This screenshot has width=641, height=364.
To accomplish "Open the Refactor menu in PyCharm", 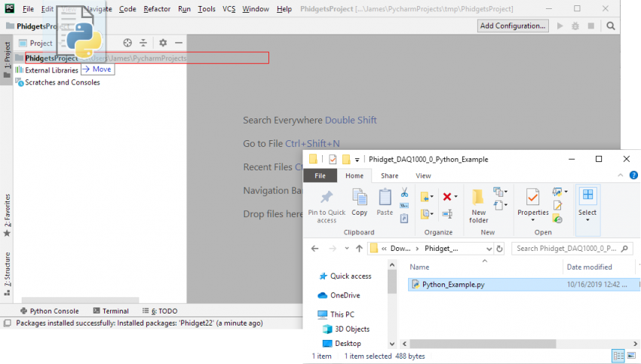I will [x=157, y=8].
